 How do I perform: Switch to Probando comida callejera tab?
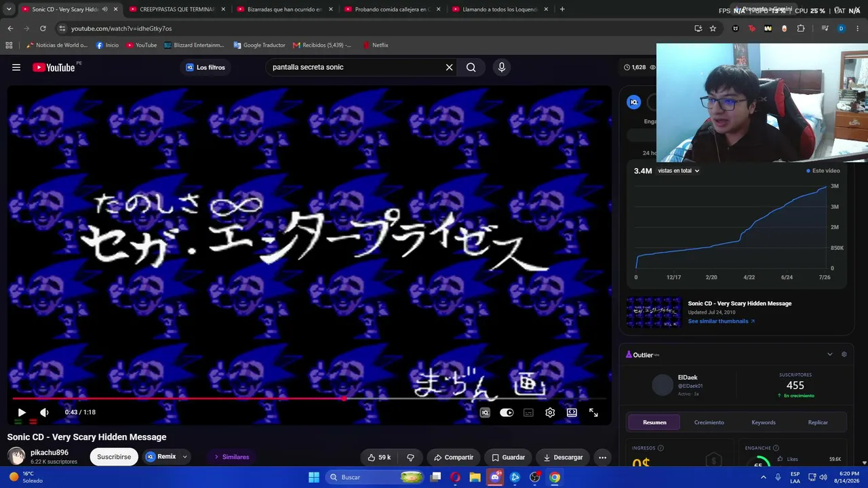click(x=393, y=9)
